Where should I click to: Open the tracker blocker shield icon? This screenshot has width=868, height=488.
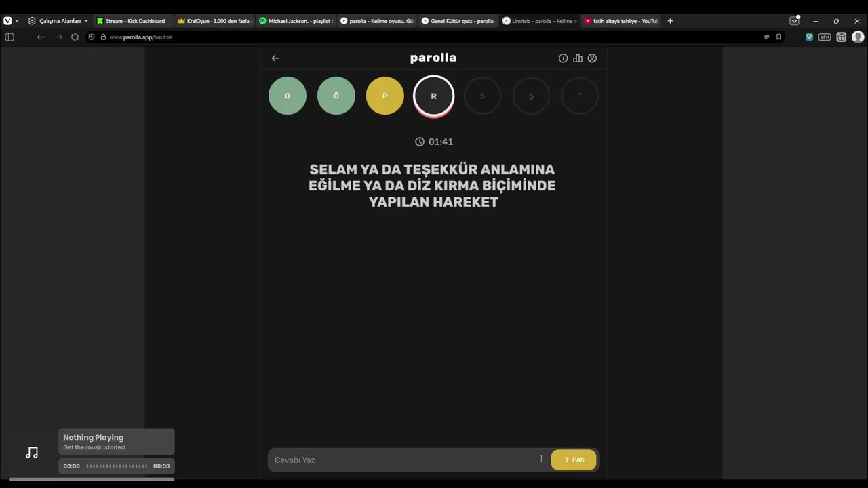pos(92,37)
